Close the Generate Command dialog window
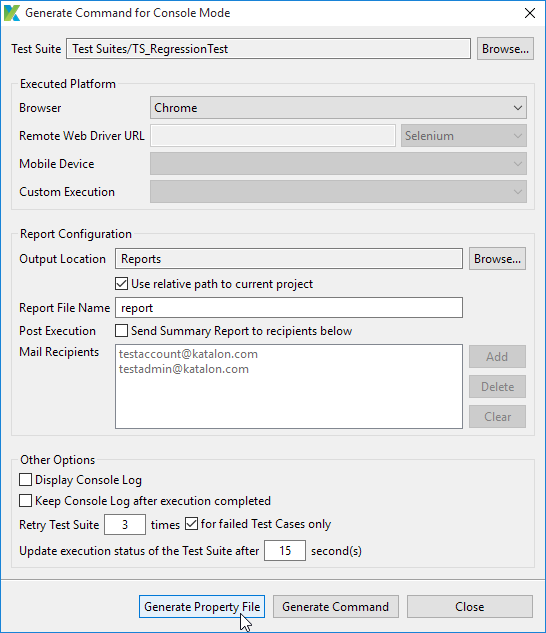 [x=529, y=13]
